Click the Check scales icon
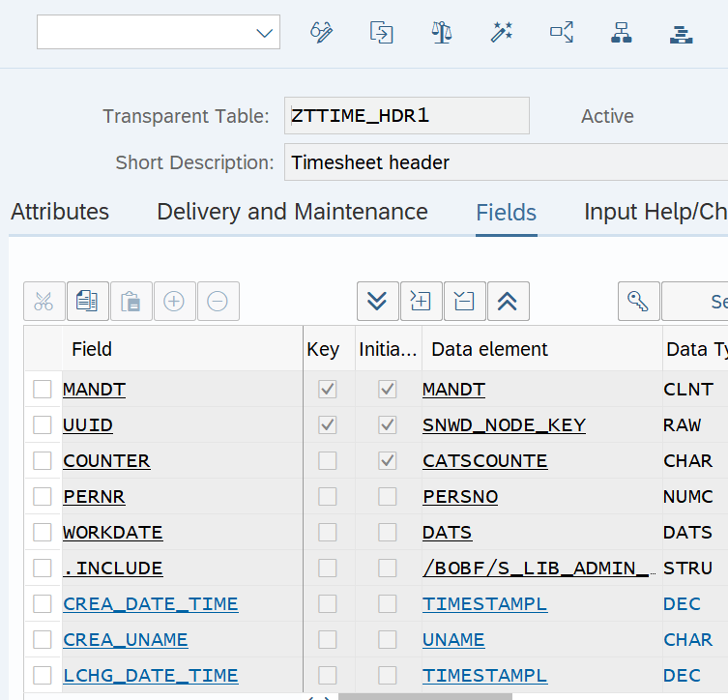 [x=441, y=32]
